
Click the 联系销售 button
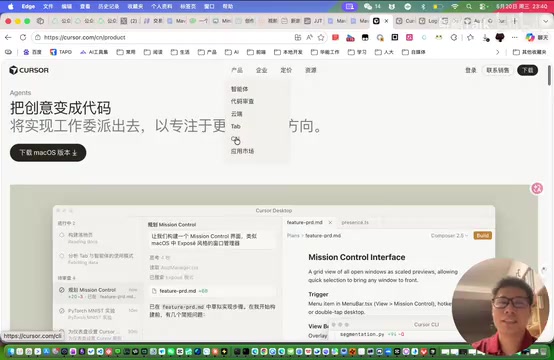[497, 70]
